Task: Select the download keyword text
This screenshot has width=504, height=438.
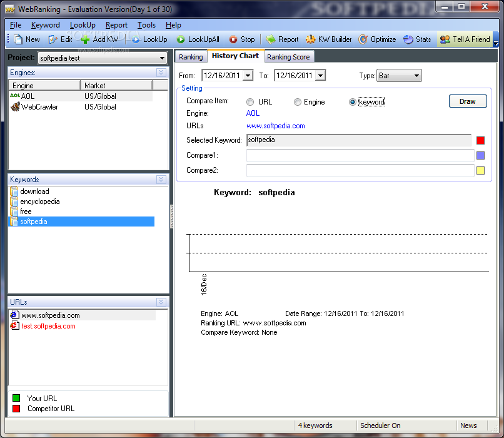Action: click(x=35, y=191)
